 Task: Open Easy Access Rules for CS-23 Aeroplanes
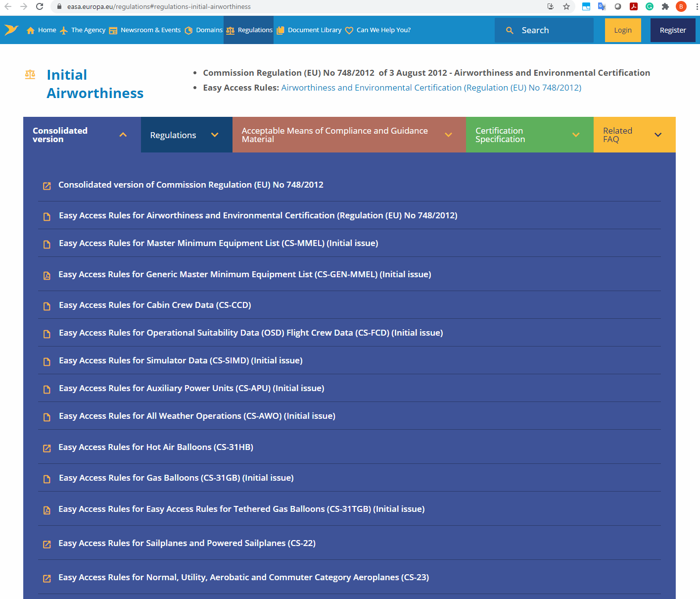[x=243, y=577]
